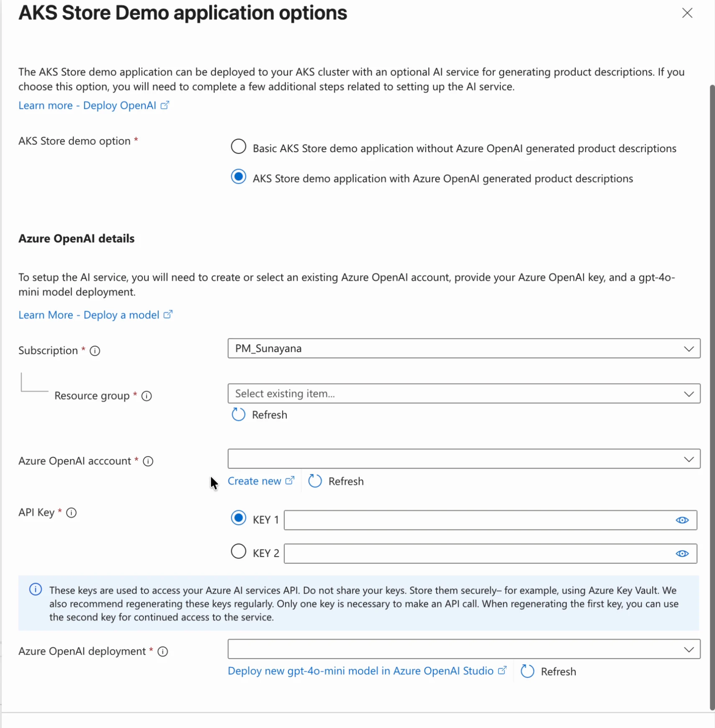The height and width of the screenshot is (728, 715).
Task: Refresh the Resource group list
Action: [260, 415]
